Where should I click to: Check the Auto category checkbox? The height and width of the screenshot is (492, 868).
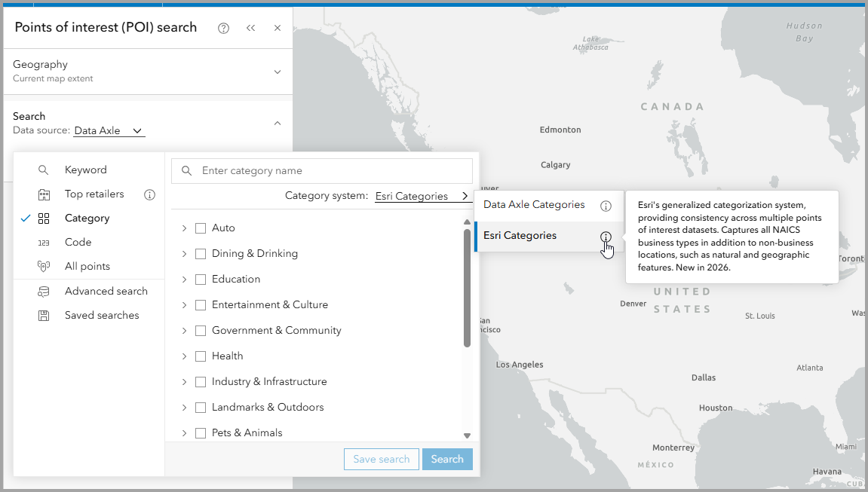point(201,228)
